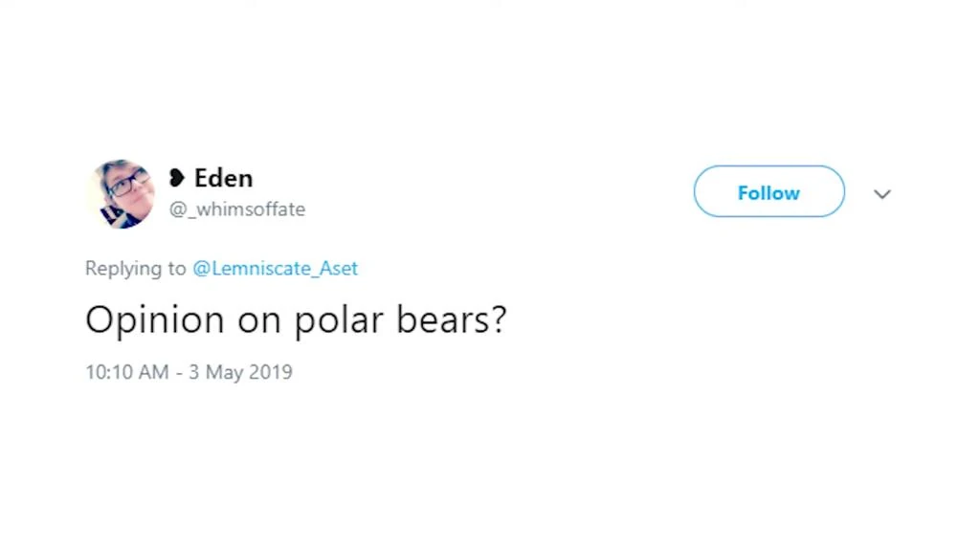
Task: Click the "whimsoffate" part of the username
Action: tap(246, 209)
